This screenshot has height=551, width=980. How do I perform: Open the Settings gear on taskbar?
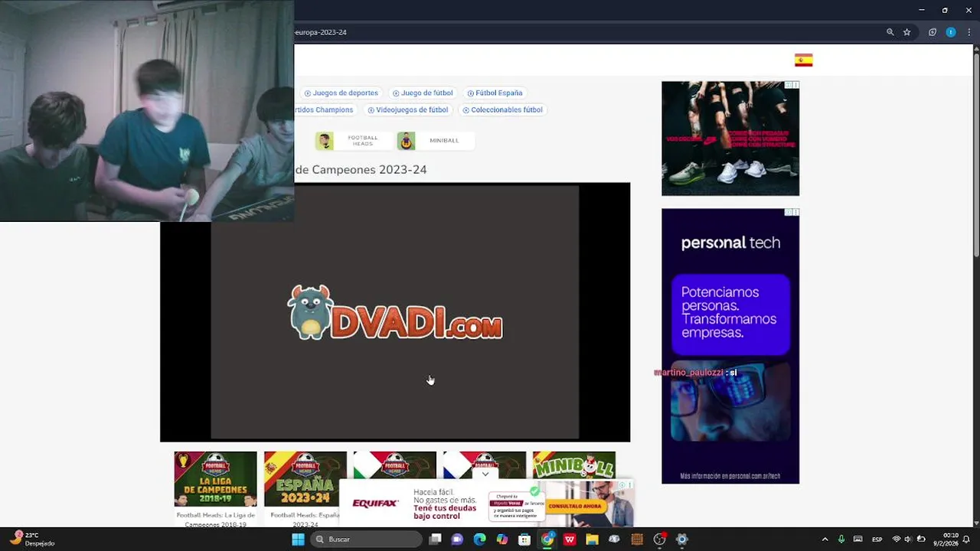coord(681,540)
